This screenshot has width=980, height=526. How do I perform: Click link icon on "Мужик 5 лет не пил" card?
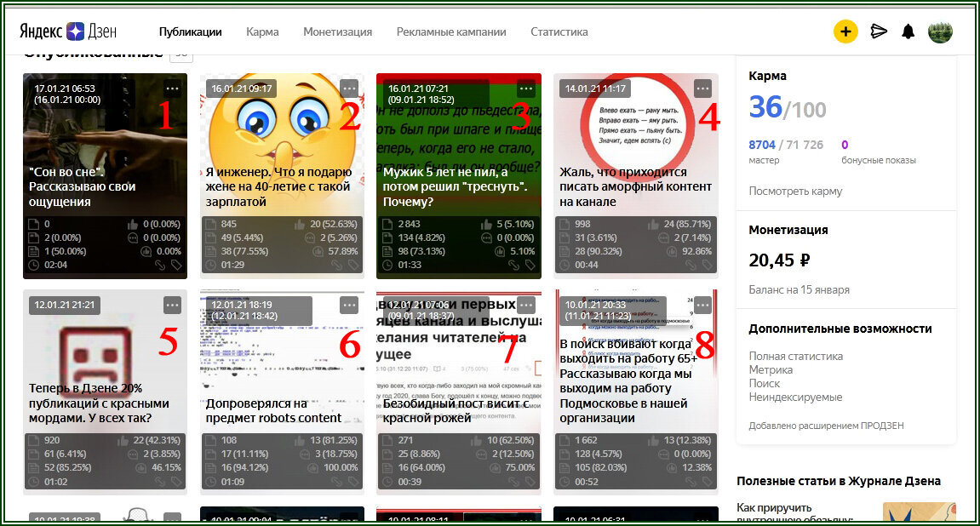(513, 265)
